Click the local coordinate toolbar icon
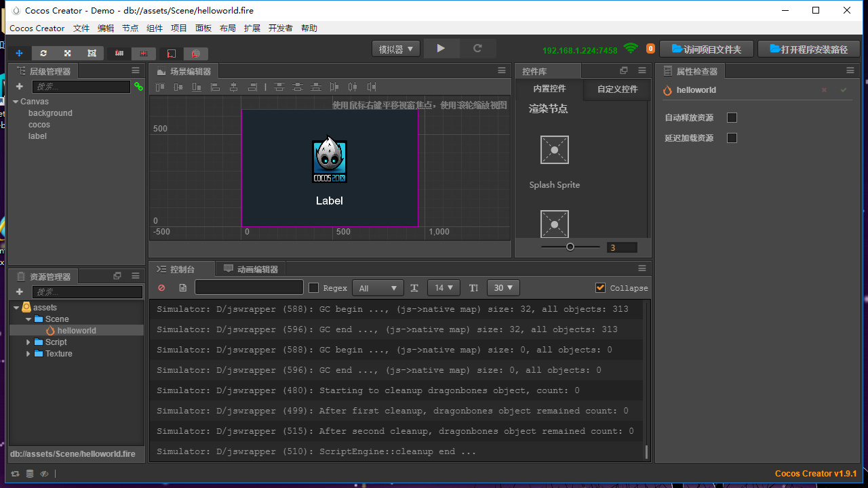Screen dimensions: 868x488 172,53
